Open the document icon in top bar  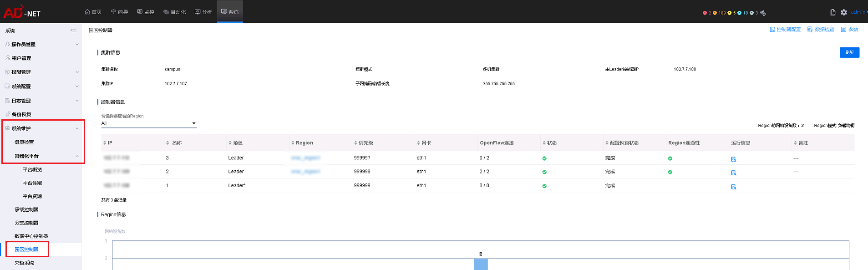[x=832, y=12]
